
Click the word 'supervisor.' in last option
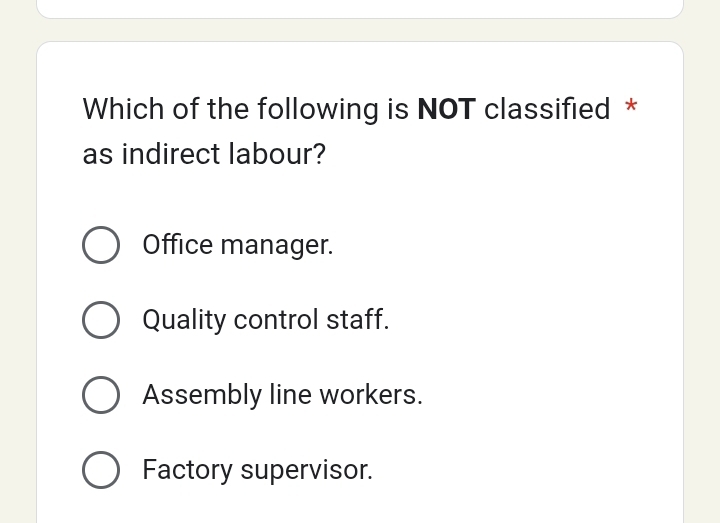point(307,470)
